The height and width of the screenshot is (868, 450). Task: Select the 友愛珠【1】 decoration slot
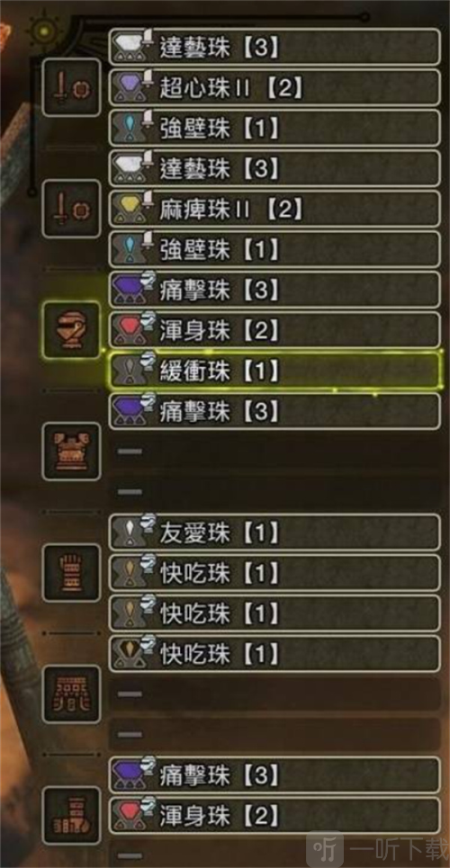coord(274,532)
